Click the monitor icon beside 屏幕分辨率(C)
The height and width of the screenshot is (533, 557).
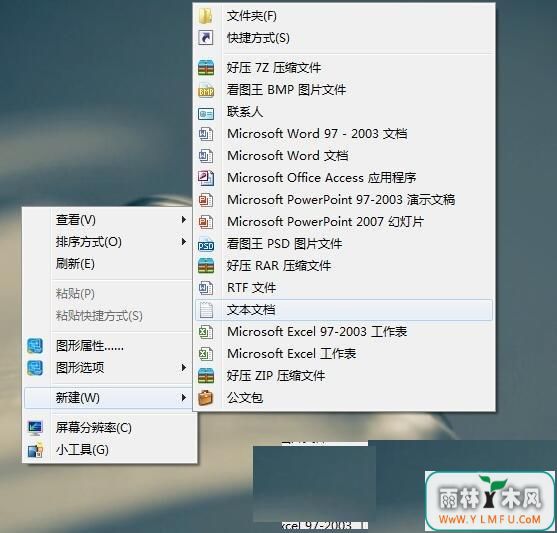(35, 428)
